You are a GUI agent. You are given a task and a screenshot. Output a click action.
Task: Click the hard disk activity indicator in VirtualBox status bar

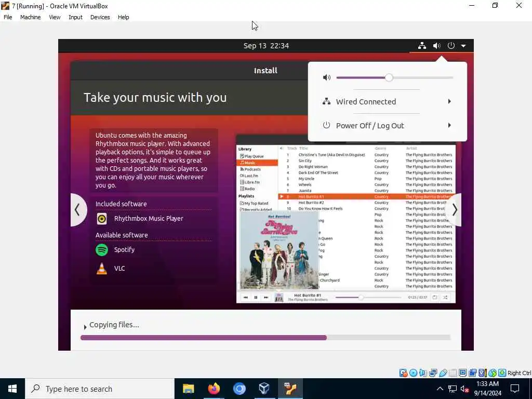(403, 373)
